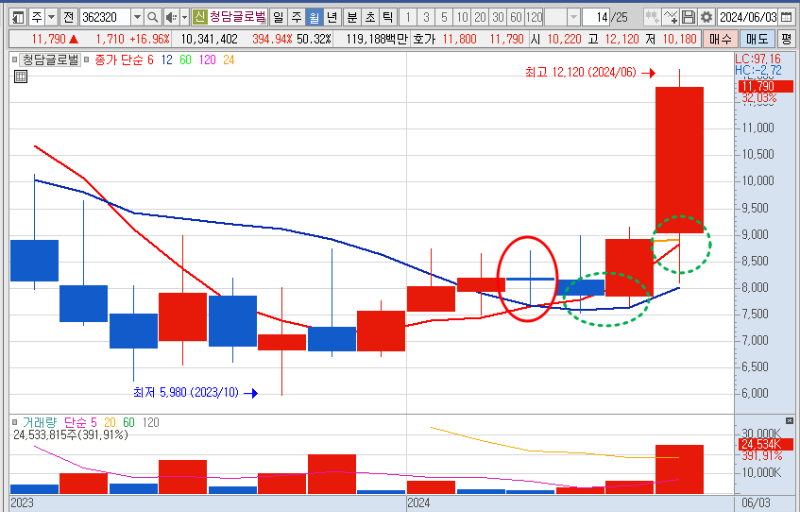This screenshot has height=512, width=800.
Task: Click the candle count field showing 14
Action: click(x=596, y=17)
